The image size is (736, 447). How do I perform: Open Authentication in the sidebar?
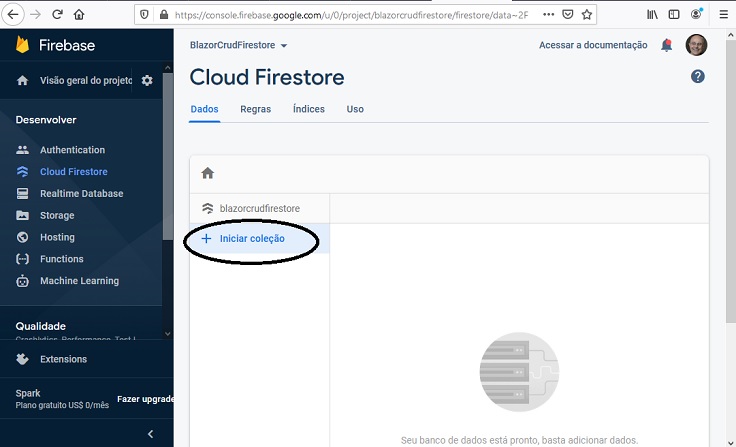pos(72,150)
